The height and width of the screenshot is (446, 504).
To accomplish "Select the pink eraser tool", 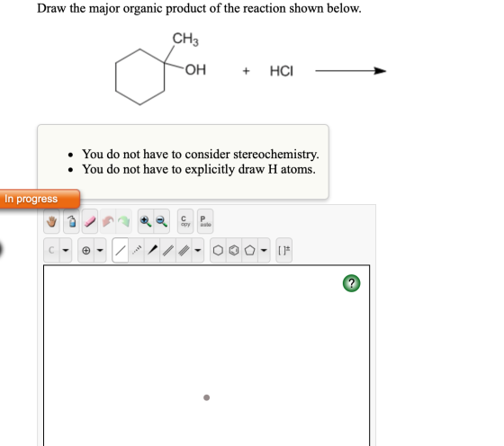I will [x=90, y=221].
